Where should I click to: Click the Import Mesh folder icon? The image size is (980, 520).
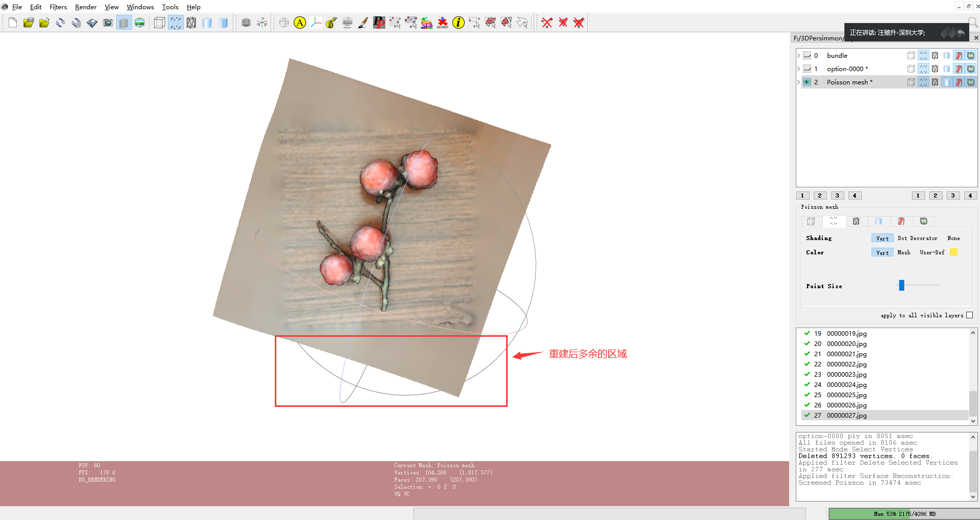click(x=45, y=23)
